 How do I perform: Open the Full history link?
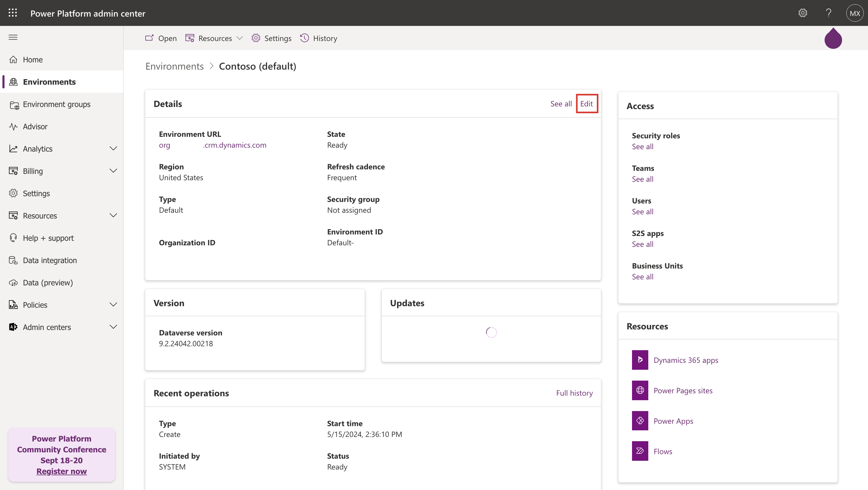coord(574,393)
